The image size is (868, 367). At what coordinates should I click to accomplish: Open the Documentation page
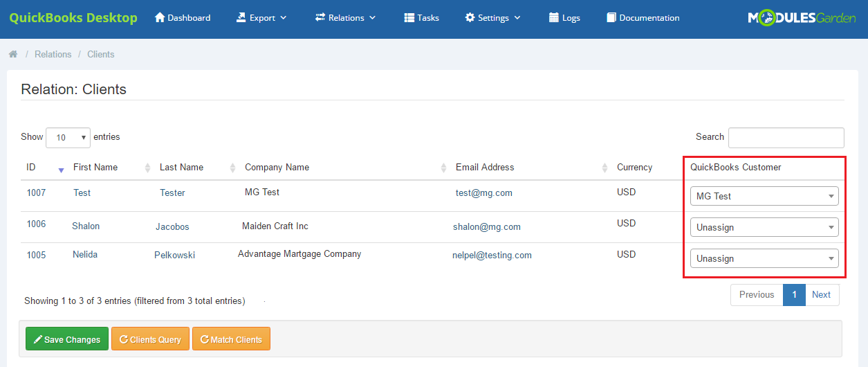click(643, 18)
